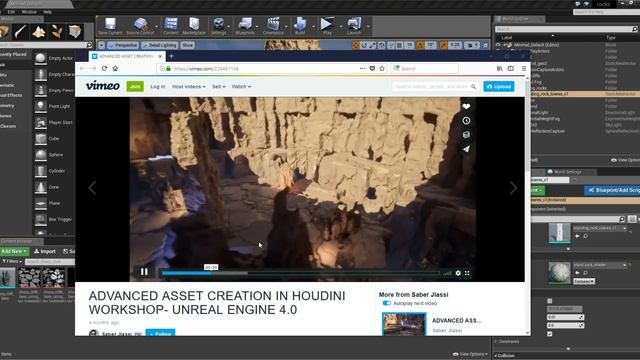This screenshot has height=360, width=640.
Task: Expand the Host videos menu
Action: [x=188, y=87]
